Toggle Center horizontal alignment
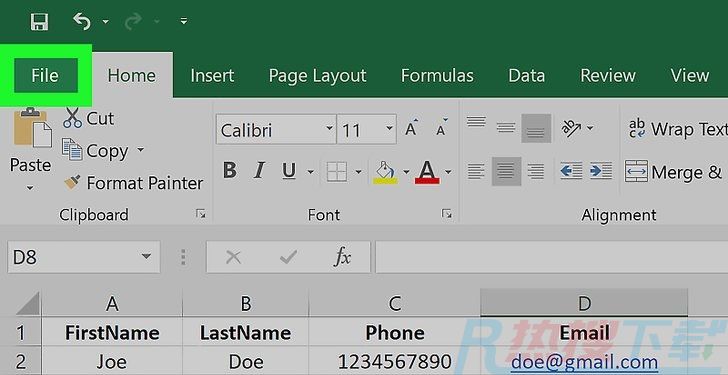Viewport: 728px width, 375px height. pos(507,171)
